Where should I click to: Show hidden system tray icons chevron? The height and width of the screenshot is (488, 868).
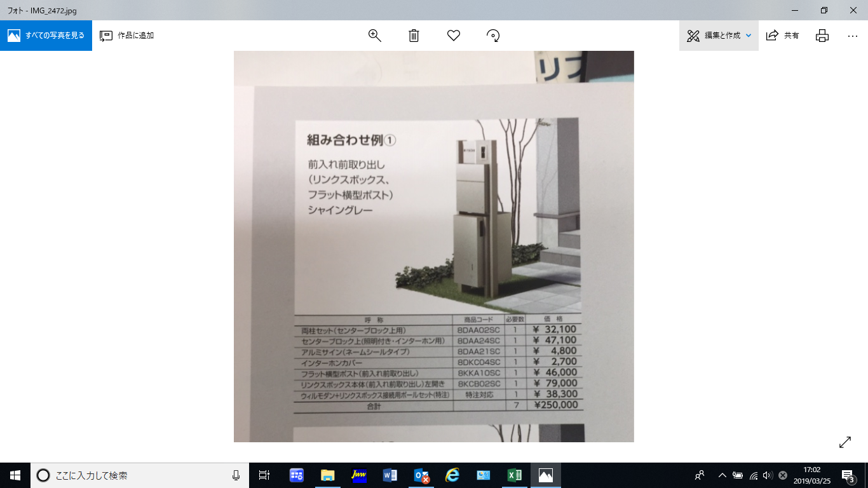click(x=722, y=475)
